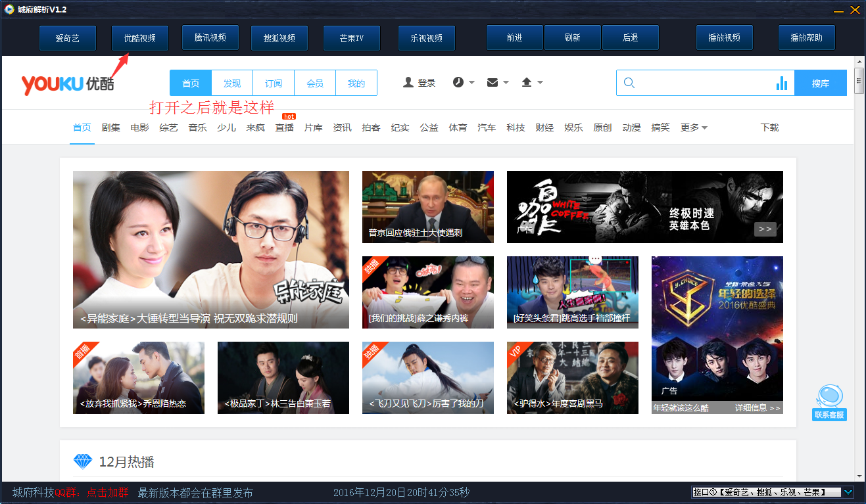This screenshot has width=866, height=504.
Task: Open the watch history clock icon
Action: pos(458,82)
